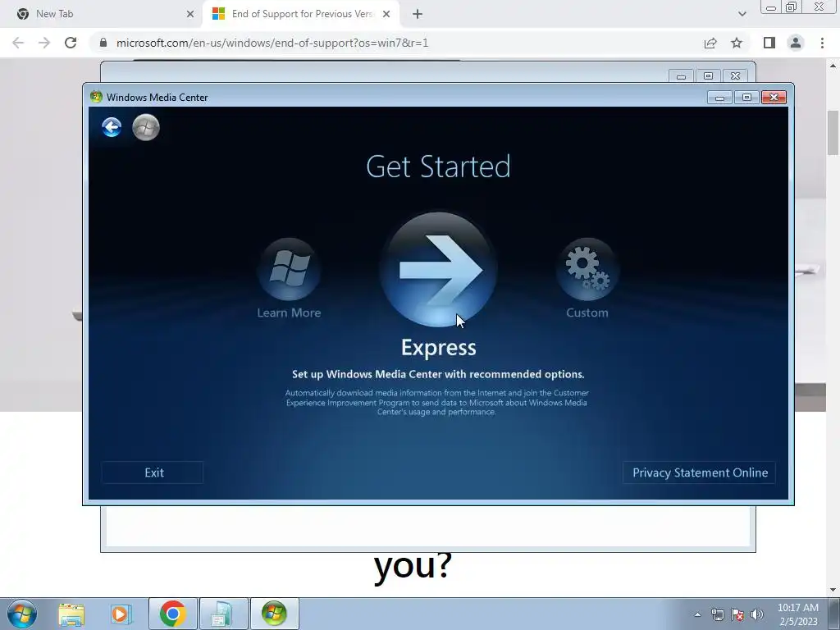The image size is (840, 630).
Task: Open a new Chrome tab
Action: [x=418, y=14]
